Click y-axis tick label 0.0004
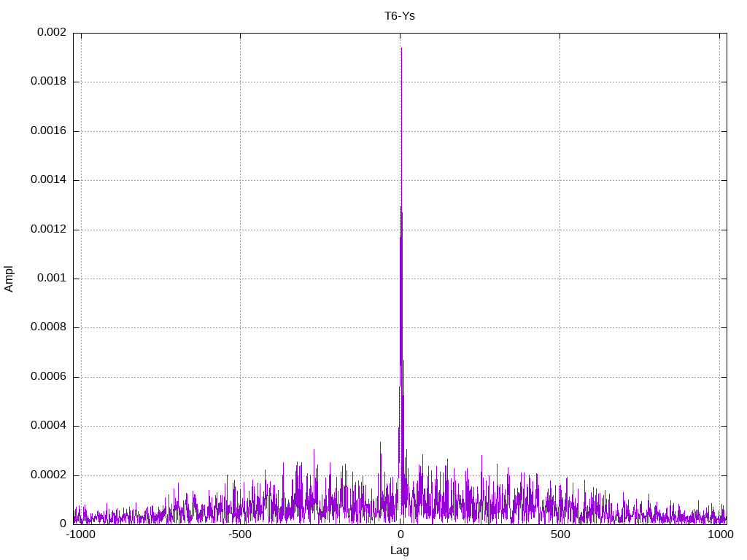747x560 pixels. 48,426
